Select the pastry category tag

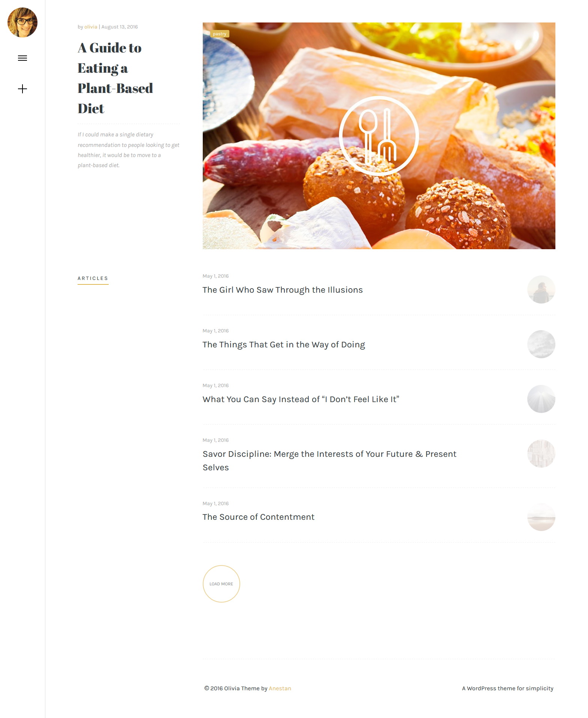[x=220, y=34]
